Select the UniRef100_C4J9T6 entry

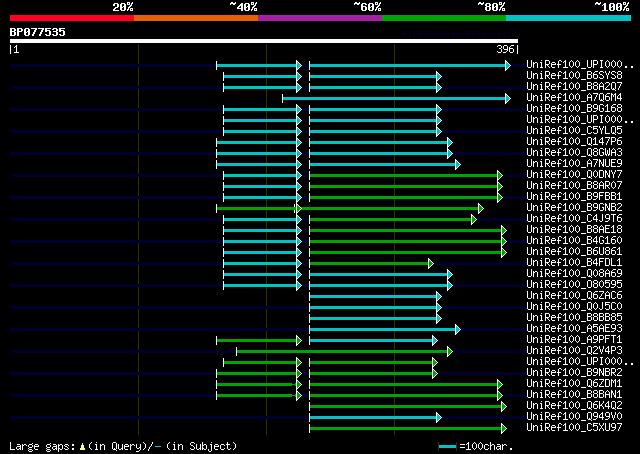(574, 219)
